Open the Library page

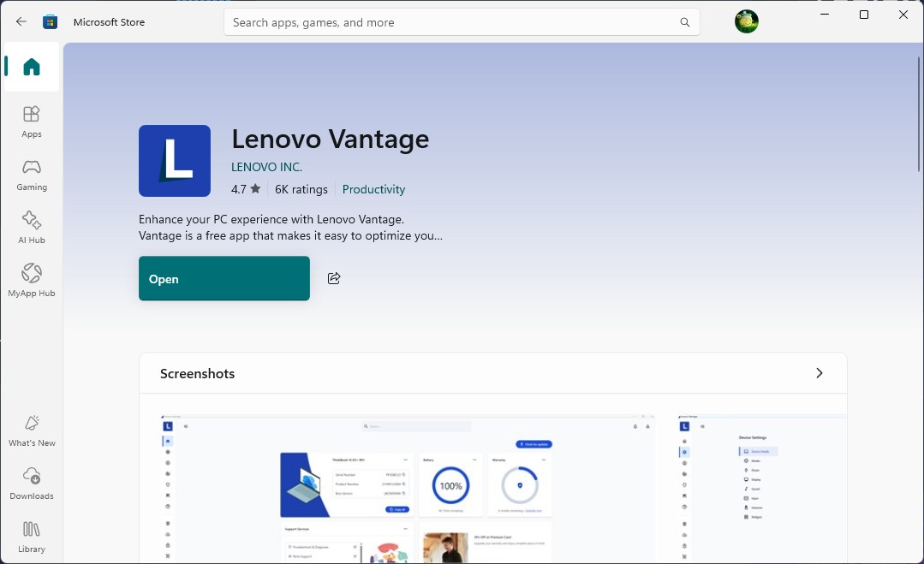pos(31,537)
